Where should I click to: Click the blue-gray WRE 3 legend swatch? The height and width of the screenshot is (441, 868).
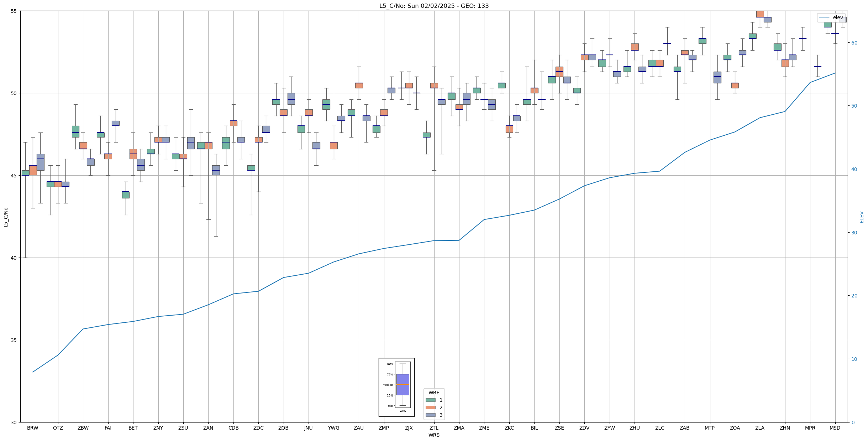430,415
